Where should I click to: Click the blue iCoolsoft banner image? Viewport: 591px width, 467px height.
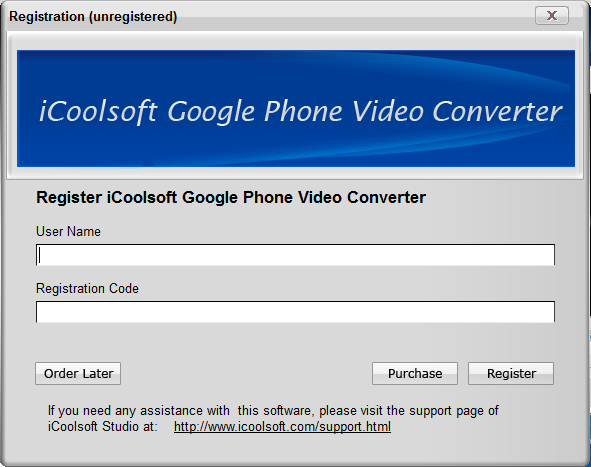point(296,109)
